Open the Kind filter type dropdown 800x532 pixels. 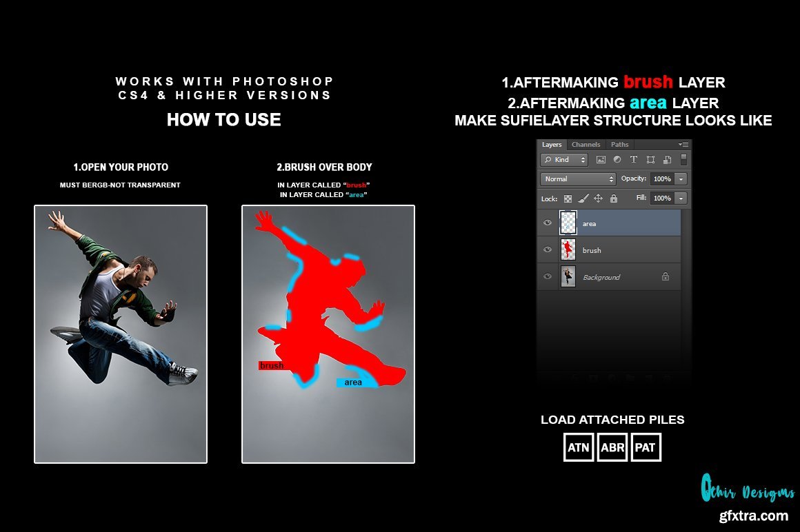click(x=564, y=160)
